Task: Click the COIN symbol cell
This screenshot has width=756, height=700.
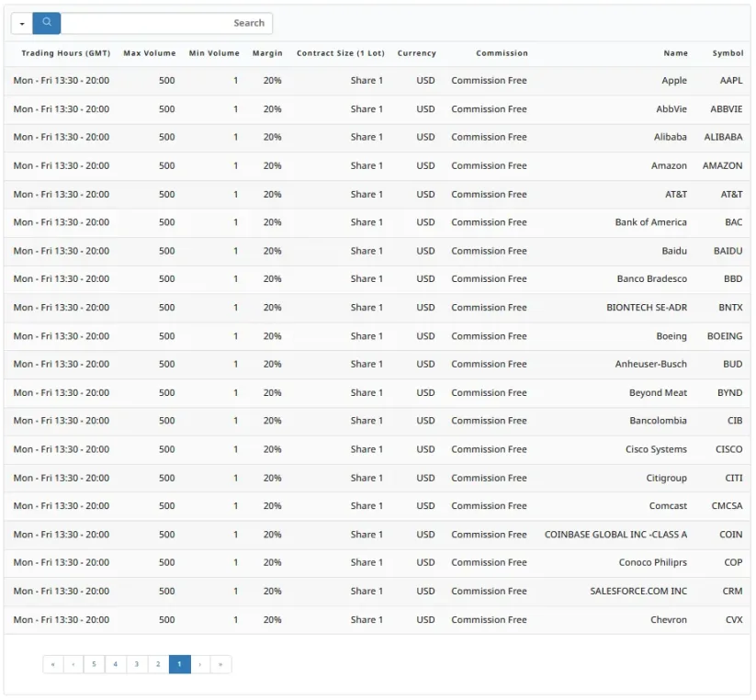Action: [x=731, y=535]
